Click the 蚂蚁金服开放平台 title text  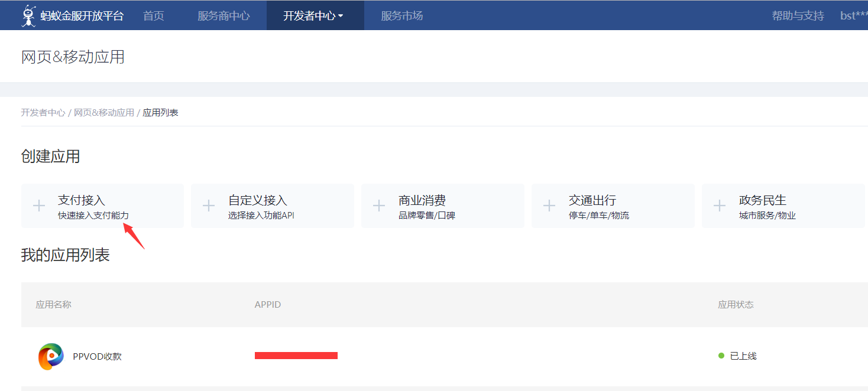click(82, 16)
